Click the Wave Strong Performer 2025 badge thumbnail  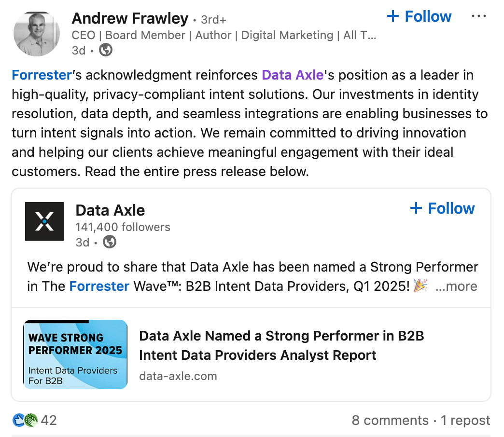pyautogui.click(x=75, y=354)
